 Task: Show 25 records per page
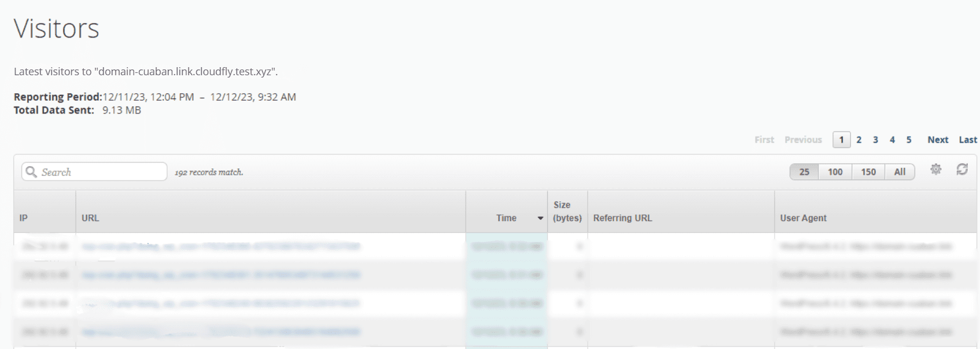(804, 172)
